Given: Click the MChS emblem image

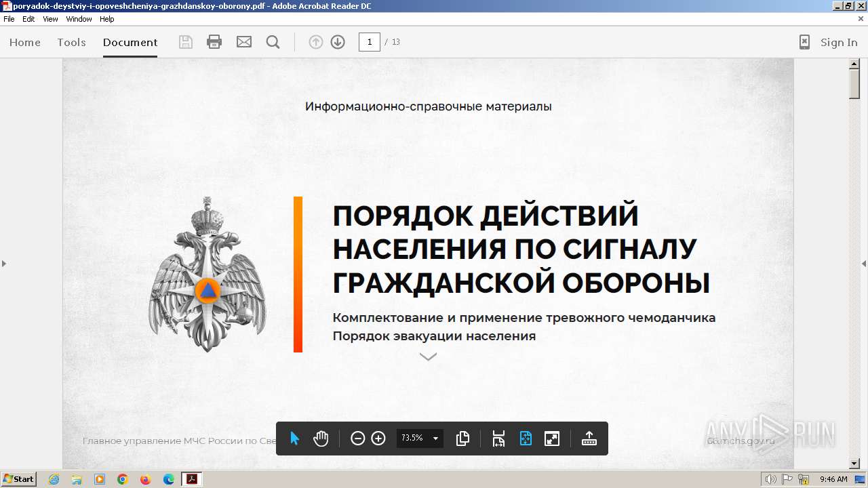Looking at the screenshot, I should click(207, 274).
